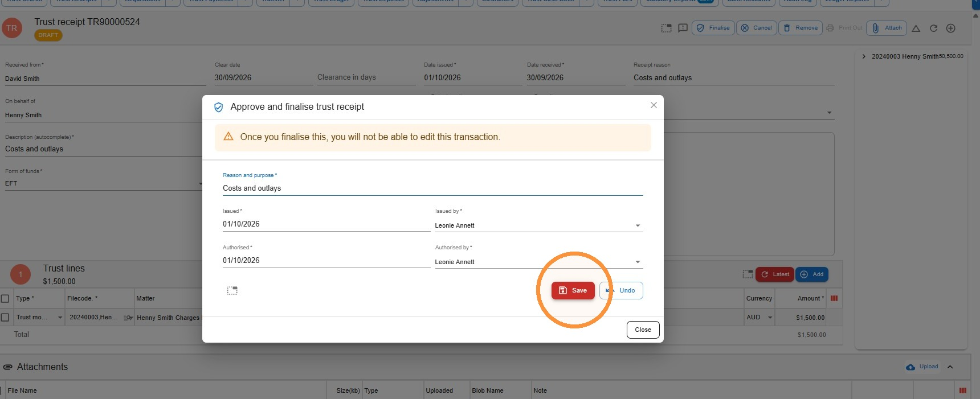Click the dotted layout icon beside Save
980x399 pixels.
point(232,291)
